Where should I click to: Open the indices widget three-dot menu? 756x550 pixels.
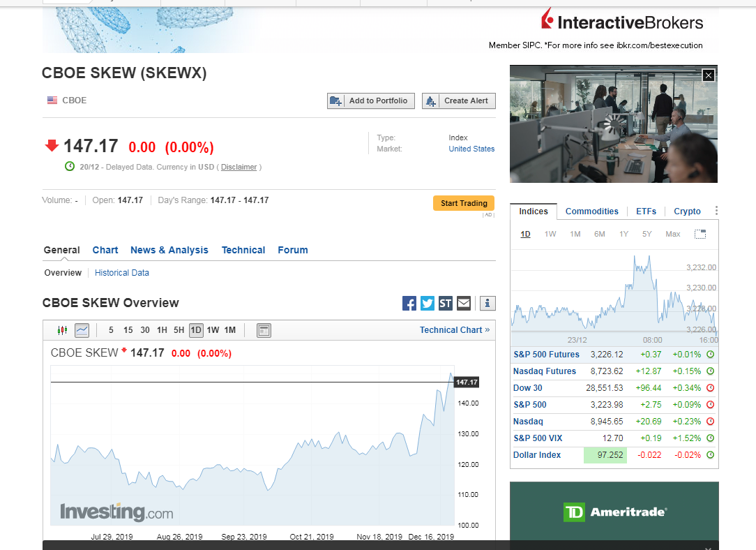(x=716, y=211)
